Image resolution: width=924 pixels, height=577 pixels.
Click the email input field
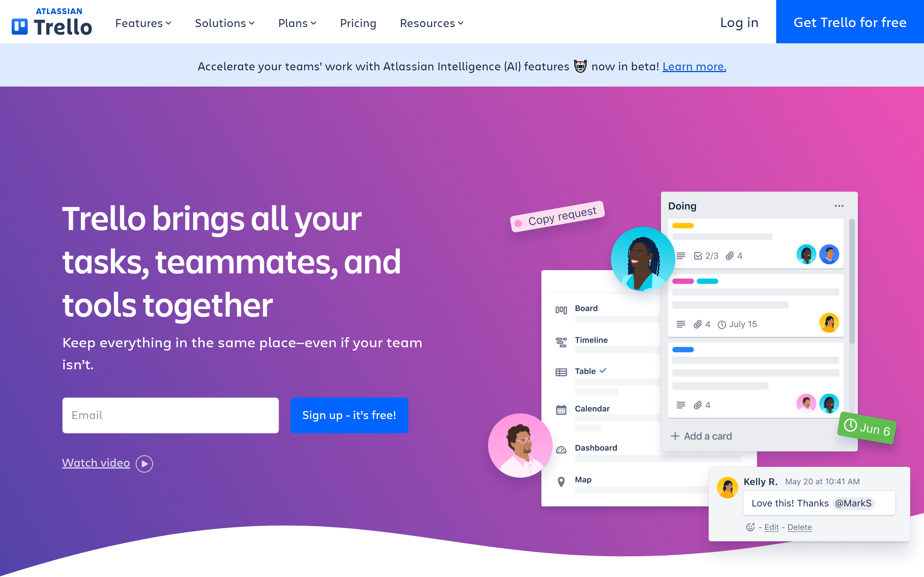point(170,414)
